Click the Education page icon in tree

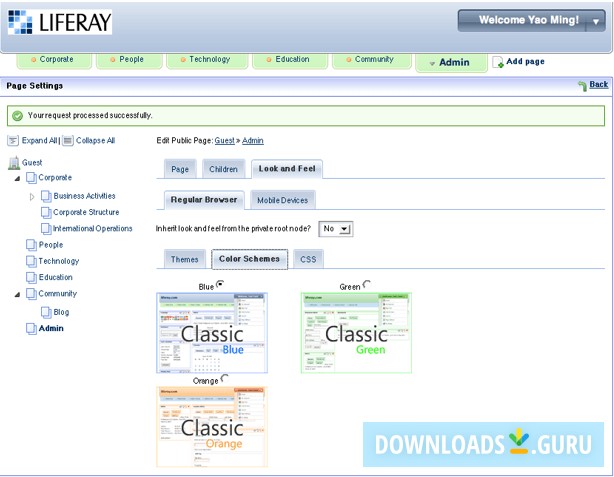(31, 278)
